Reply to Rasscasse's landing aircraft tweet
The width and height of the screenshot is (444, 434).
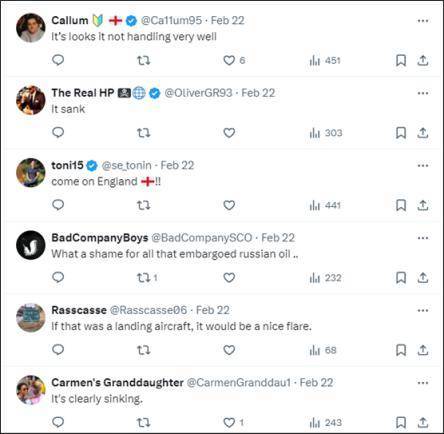click(x=58, y=350)
